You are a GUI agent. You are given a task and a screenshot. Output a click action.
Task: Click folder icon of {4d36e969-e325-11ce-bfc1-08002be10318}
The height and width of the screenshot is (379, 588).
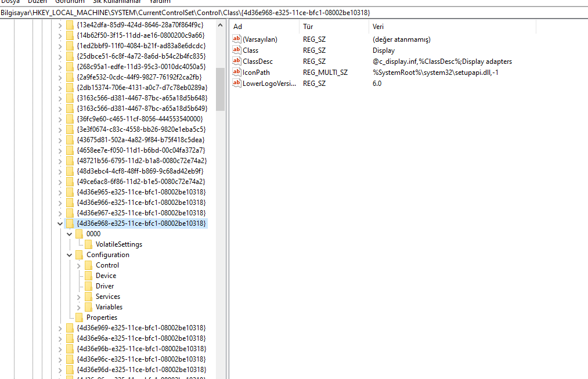click(x=70, y=328)
